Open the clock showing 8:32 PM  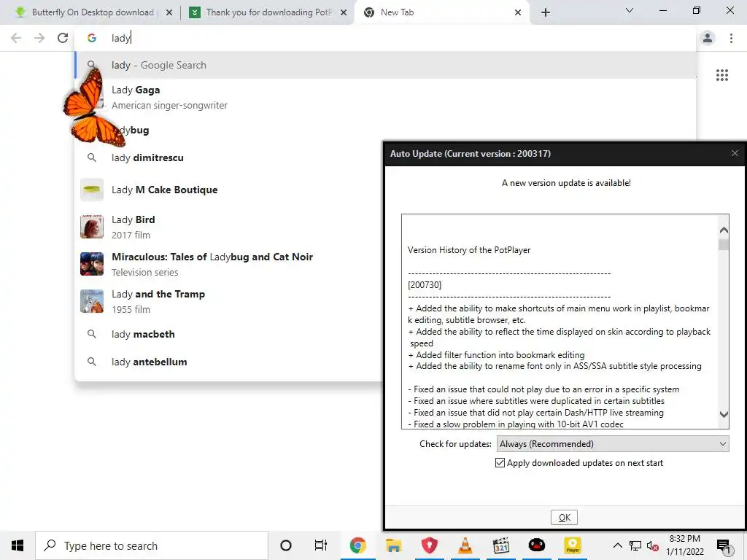coord(684,545)
